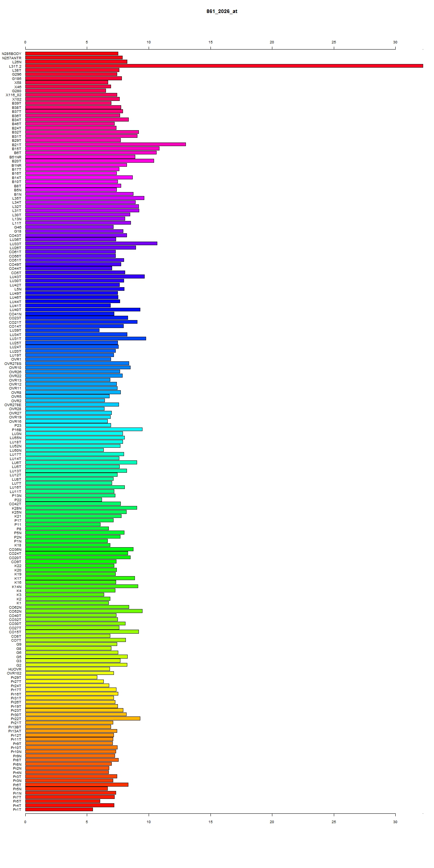Image resolution: width=434 pixels, height=868 pixels.
Task: Click the chart title 861_2026_at
Action: coord(222,11)
